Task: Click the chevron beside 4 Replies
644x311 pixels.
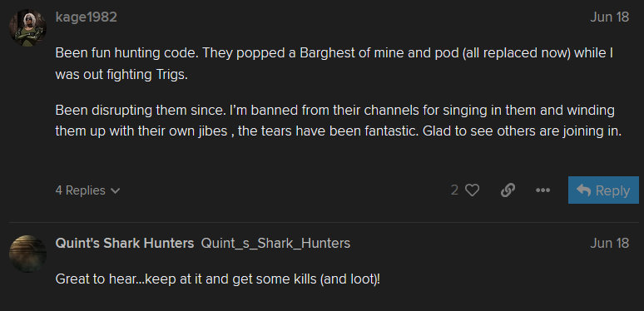Action: pyautogui.click(x=116, y=191)
